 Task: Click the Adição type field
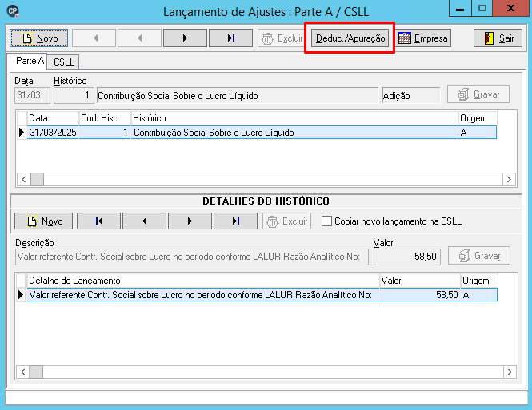click(x=411, y=96)
